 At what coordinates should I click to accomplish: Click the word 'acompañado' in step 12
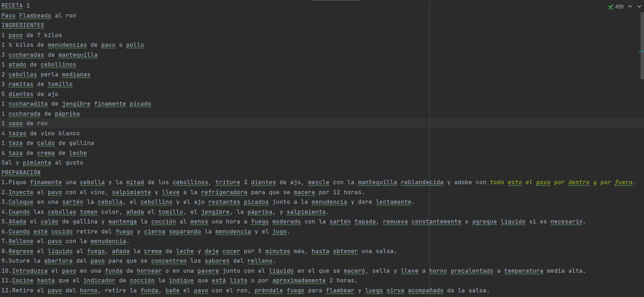pyautogui.click(x=426, y=291)
